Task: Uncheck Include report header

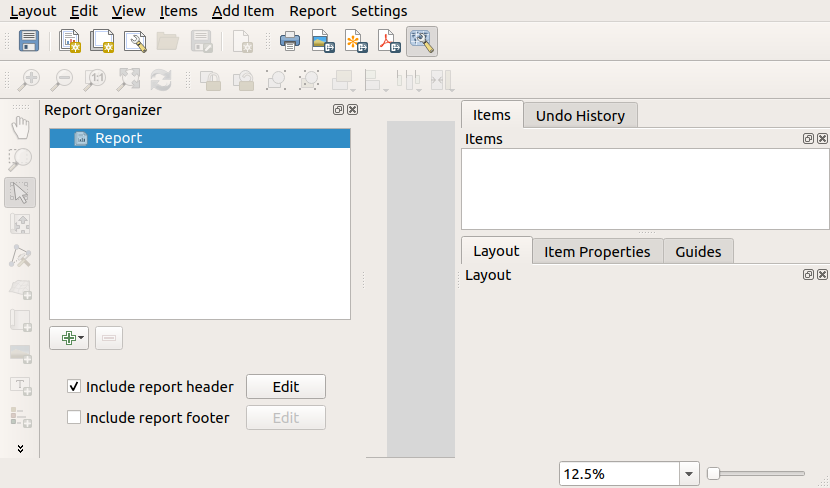Action: (74, 387)
